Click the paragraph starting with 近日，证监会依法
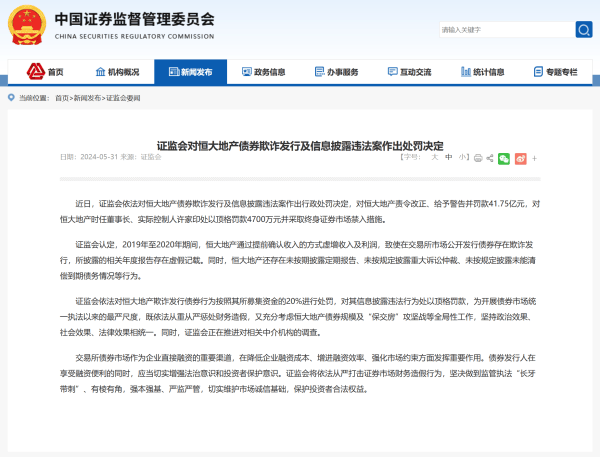 point(300,212)
